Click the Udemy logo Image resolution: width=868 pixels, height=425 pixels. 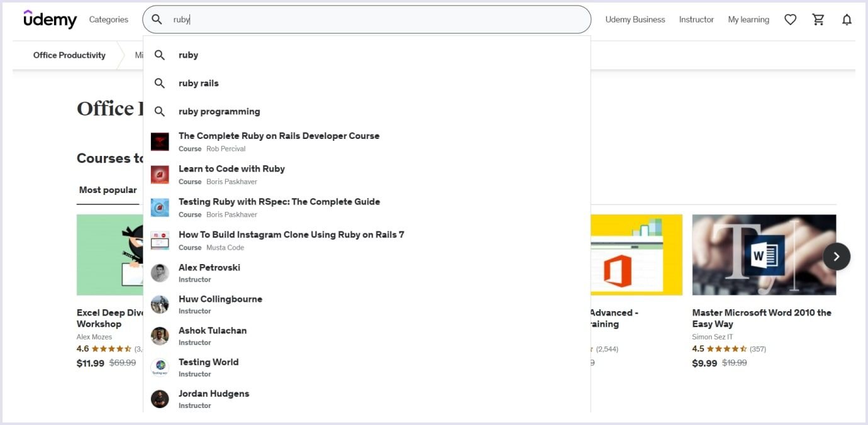point(50,19)
